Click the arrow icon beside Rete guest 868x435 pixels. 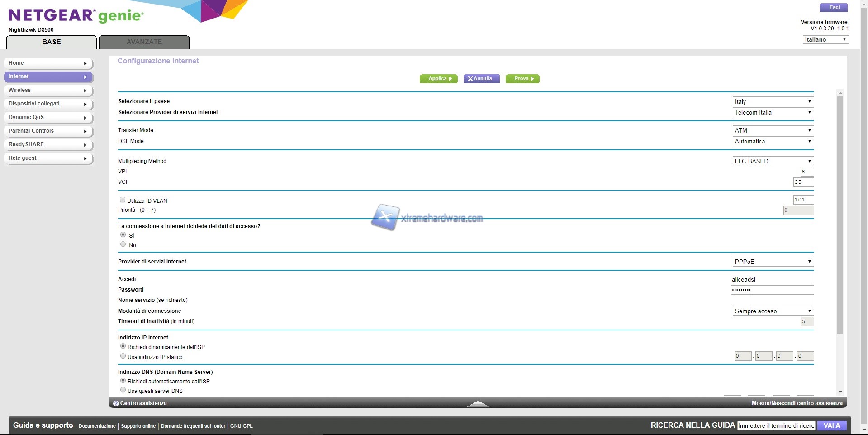click(85, 159)
